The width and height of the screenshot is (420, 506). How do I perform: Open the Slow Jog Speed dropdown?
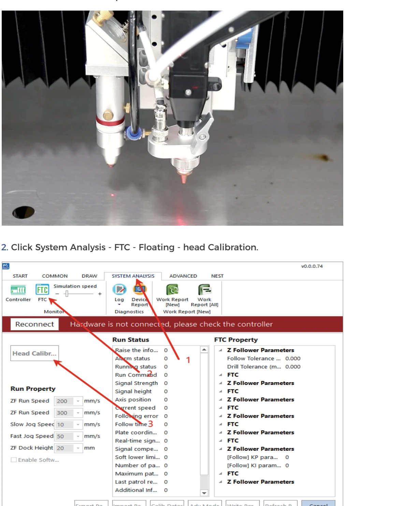(x=78, y=425)
